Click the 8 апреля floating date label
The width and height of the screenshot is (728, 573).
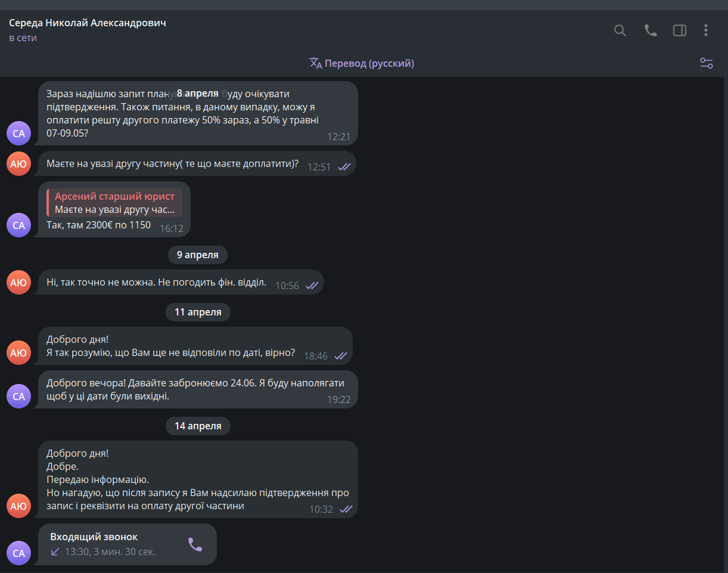click(x=197, y=94)
